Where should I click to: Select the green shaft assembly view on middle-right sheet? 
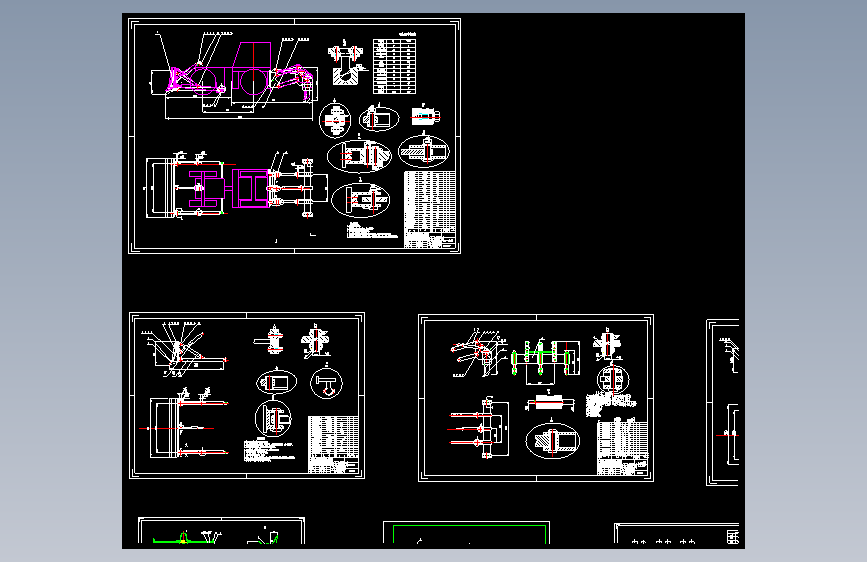click(546, 361)
